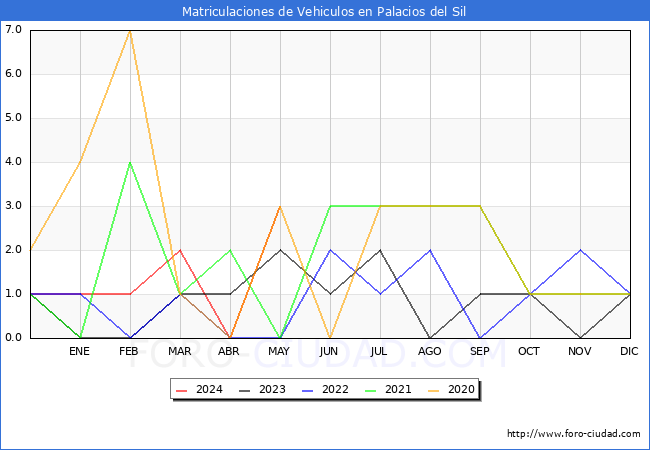Select the 2021 green legend swatch
The image size is (650, 450).
[x=371, y=390]
